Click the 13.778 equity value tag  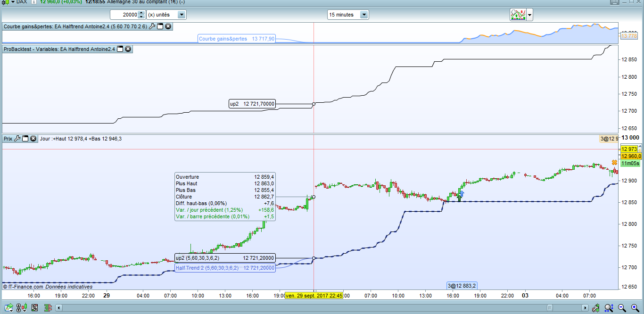(629, 36)
